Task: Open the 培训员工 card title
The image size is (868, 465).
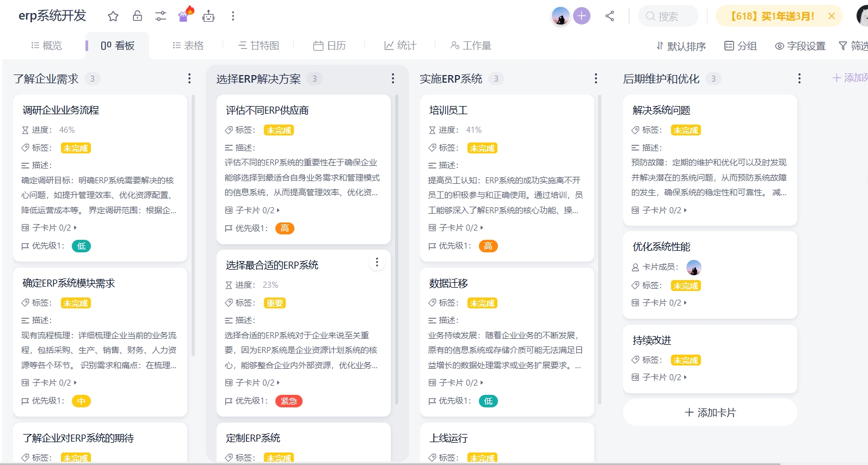Action: coord(448,110)
